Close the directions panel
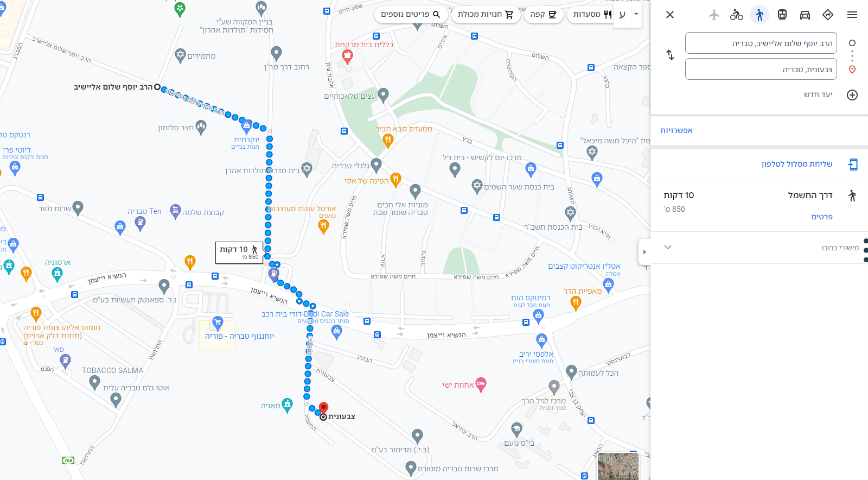The image size is (868, 480). [x=670, y=15]
